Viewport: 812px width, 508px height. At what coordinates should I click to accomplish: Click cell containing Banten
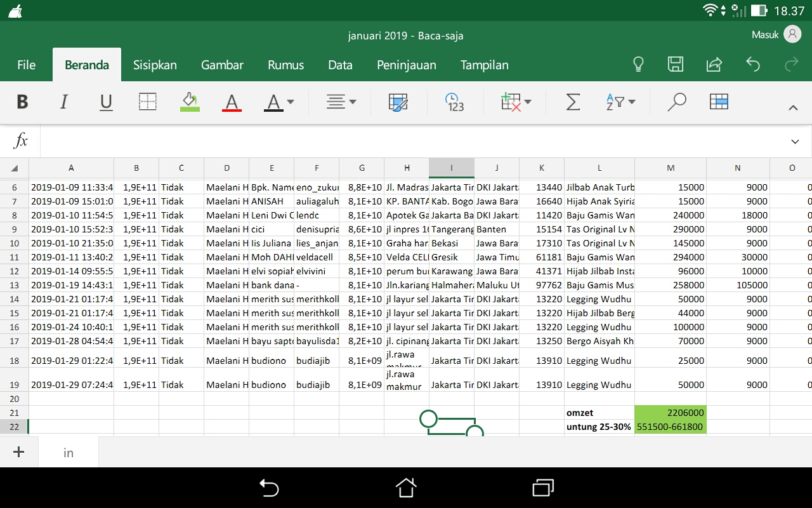(497, 229)
